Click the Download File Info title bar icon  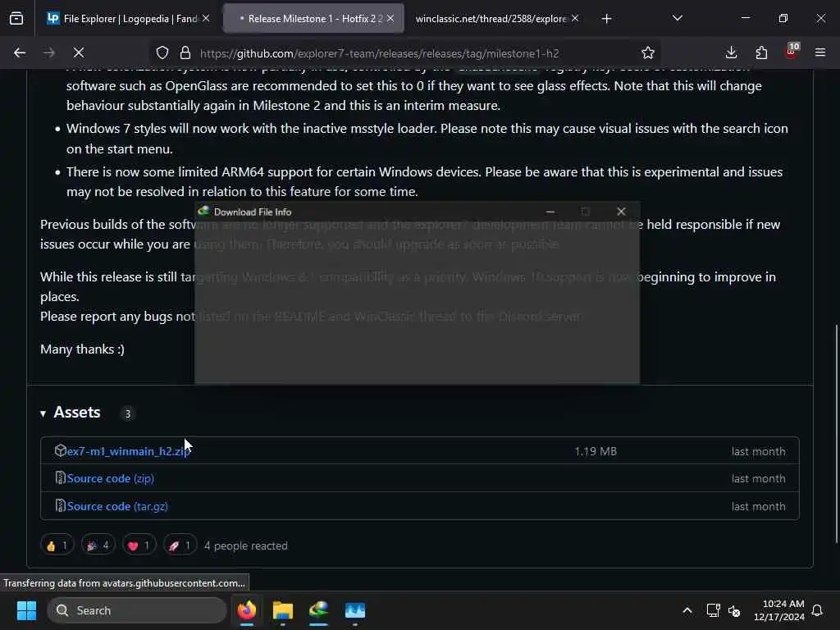pos(203,211)
